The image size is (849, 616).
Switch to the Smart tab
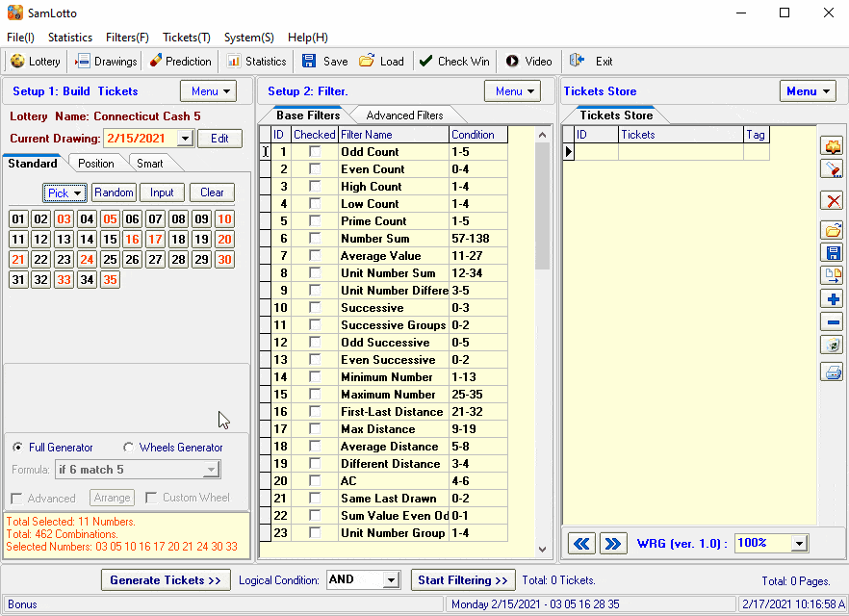coord(149,164)
